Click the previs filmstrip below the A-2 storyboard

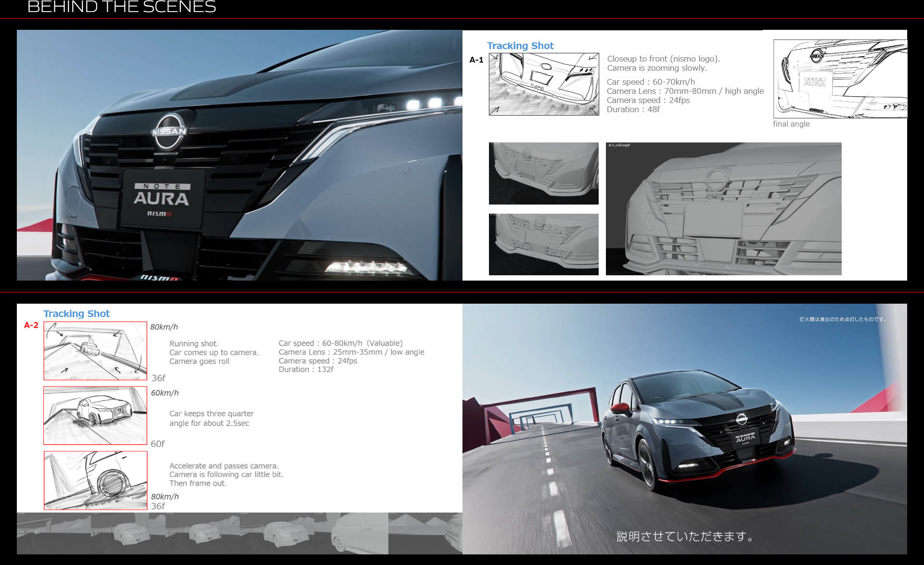(239, 533)
